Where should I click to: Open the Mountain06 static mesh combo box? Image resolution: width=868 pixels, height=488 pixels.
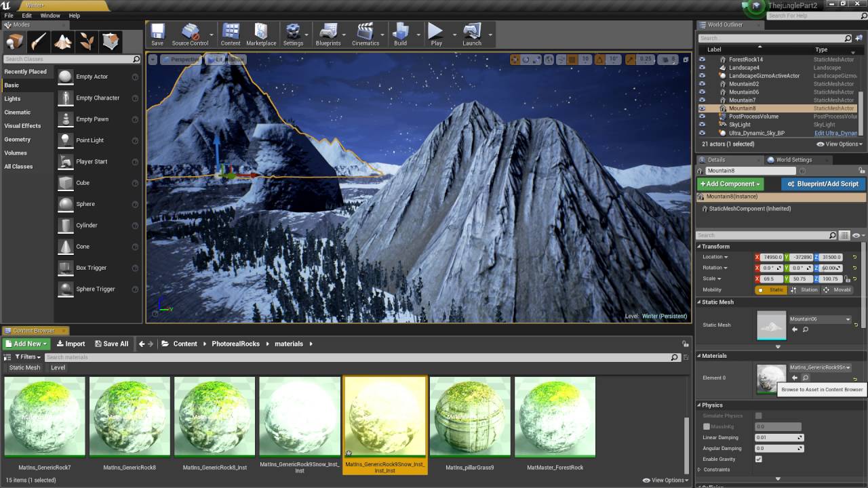(820, 319)
